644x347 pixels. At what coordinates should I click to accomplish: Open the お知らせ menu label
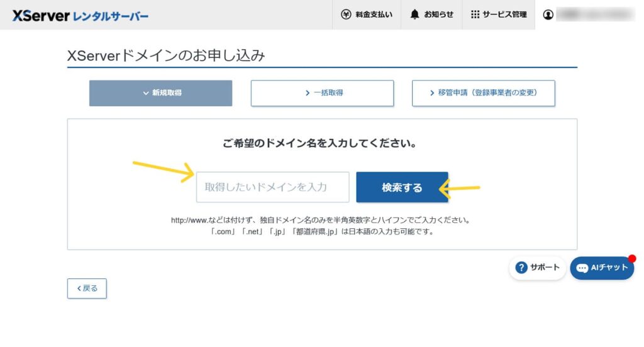tap(438, 14)
